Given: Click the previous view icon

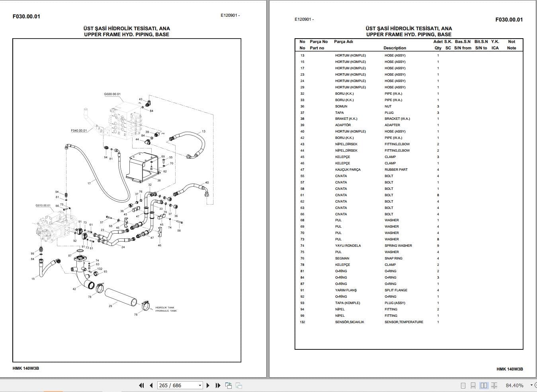Looking at the screenshot, I should [x=228, y=385].
